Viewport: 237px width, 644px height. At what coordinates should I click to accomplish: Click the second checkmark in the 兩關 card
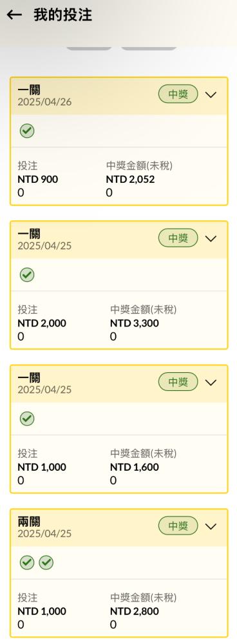coord(46,563)
